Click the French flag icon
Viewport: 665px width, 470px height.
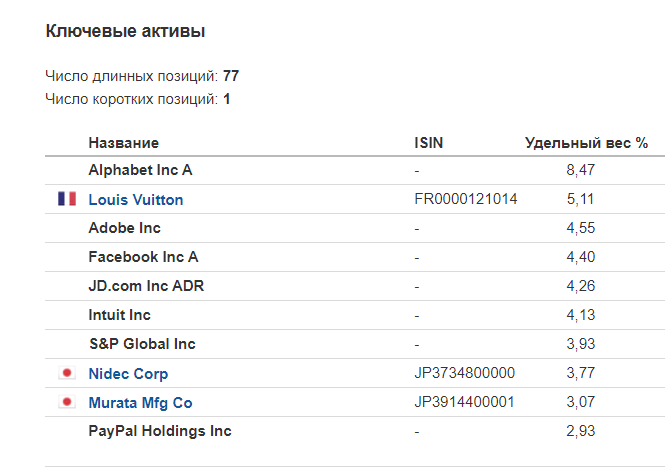[67, 199]
